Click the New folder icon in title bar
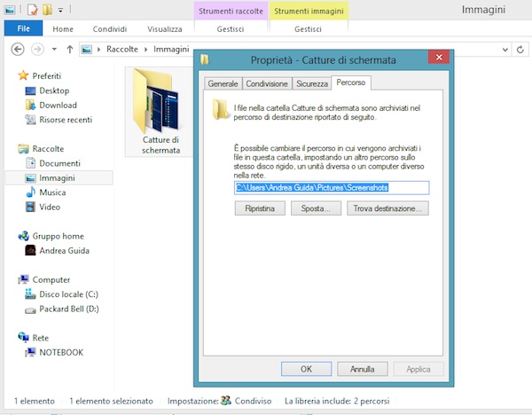 pos(47,11)
